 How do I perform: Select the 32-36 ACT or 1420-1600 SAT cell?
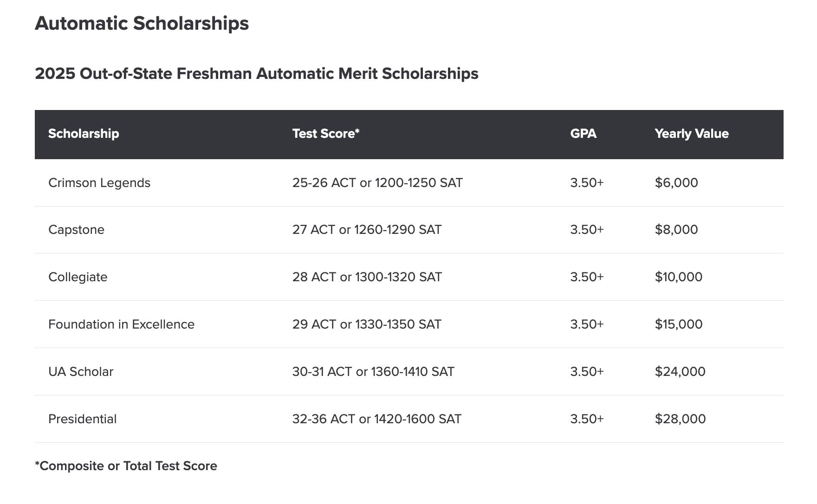click(x=377, y=419)
